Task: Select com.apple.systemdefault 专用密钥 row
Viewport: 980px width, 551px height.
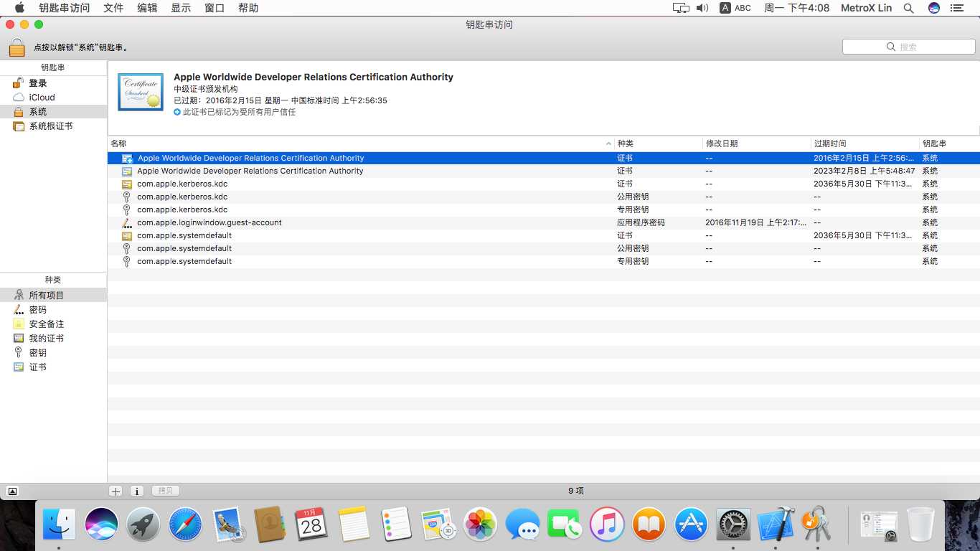Action: click(x=544, y=261)
